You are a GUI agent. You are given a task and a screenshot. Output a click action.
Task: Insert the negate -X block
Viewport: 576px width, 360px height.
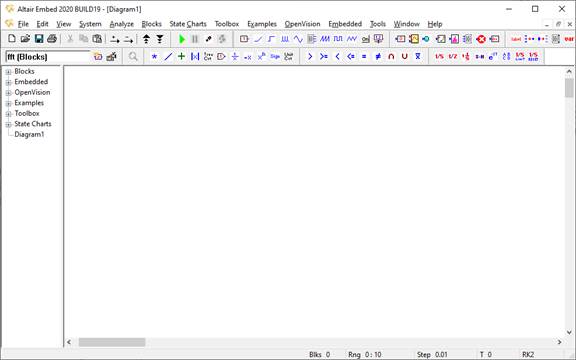pyautogui.click(x=248, y=57)
